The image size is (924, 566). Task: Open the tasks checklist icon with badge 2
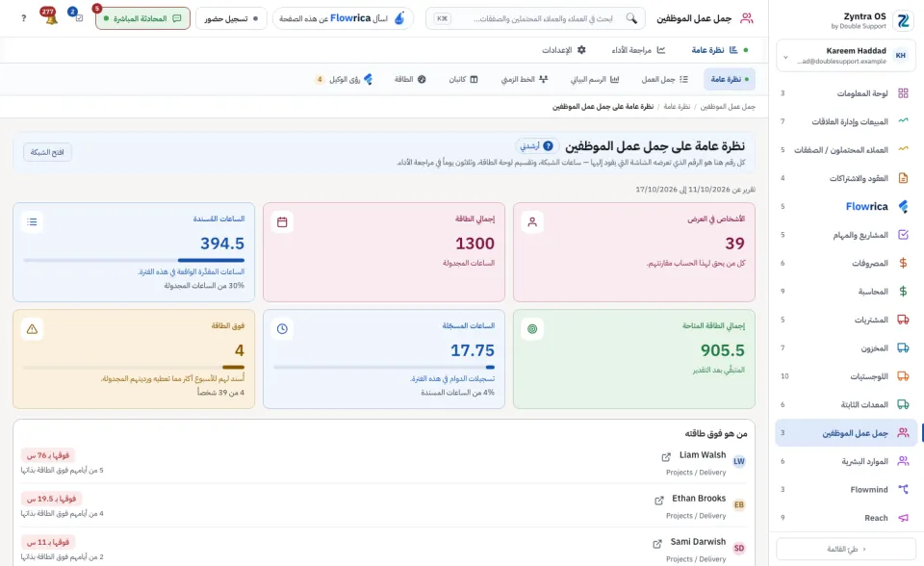point(78,17)
